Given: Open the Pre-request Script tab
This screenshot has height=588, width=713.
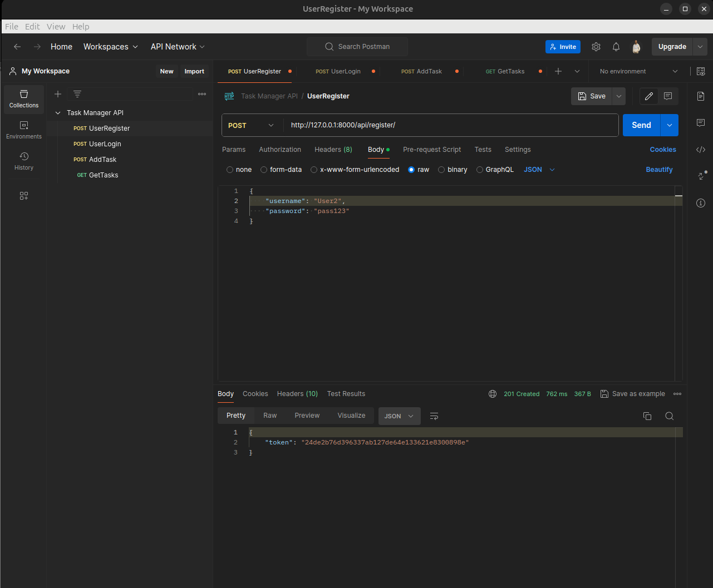Looking at the screenshot, I should coord(432,150).
